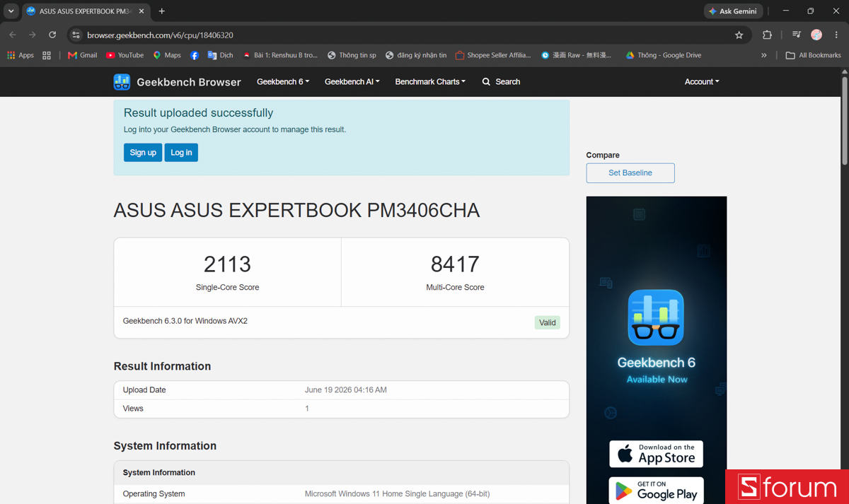Click the Result Information heading
The height and width of the screenshot is (504, 849).
pos(162,366)
